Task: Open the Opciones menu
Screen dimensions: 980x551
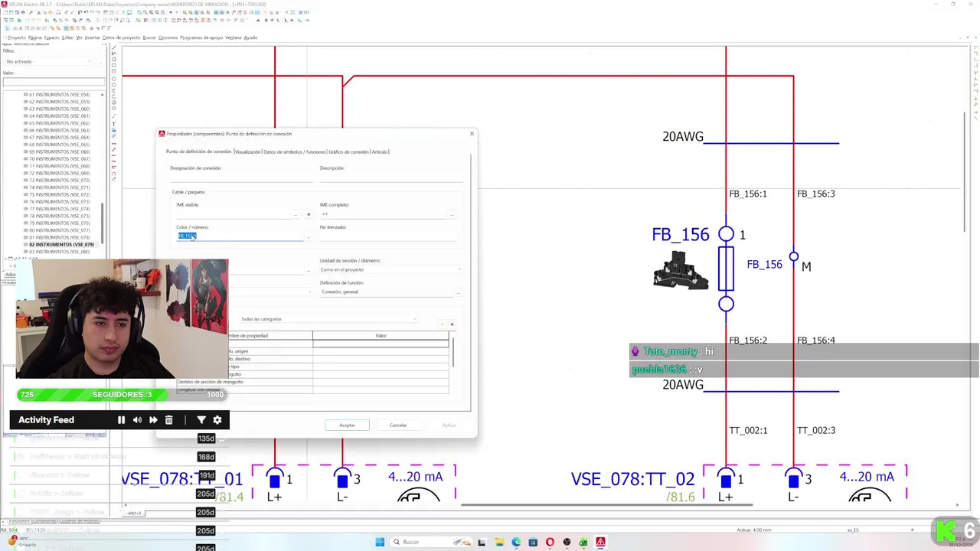Action: 168,37
